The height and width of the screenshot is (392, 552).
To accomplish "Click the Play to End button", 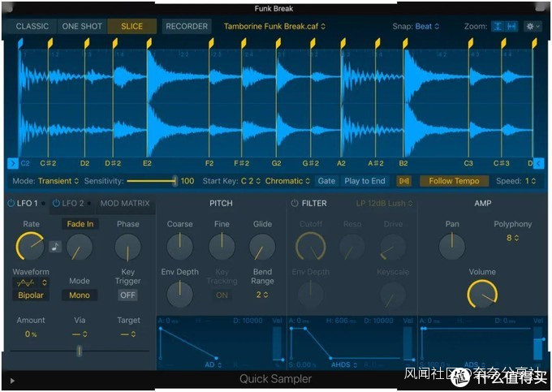I will point(364,181).
